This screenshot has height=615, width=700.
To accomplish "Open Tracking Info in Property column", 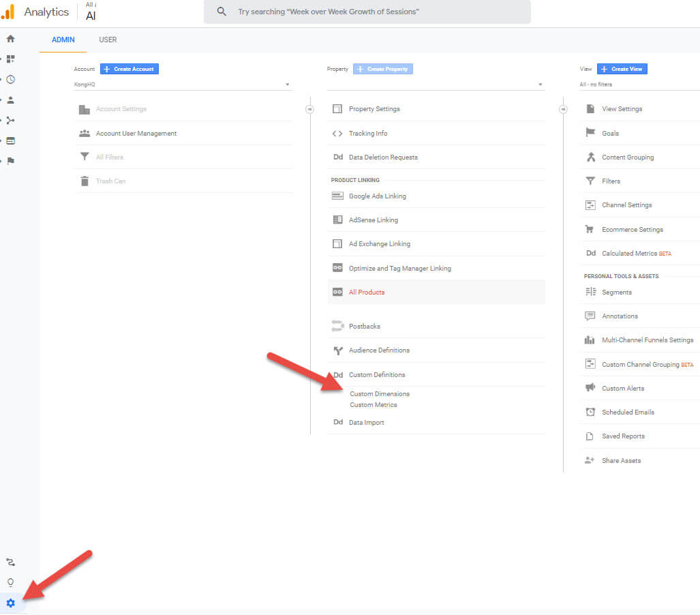I will (367, 134).
